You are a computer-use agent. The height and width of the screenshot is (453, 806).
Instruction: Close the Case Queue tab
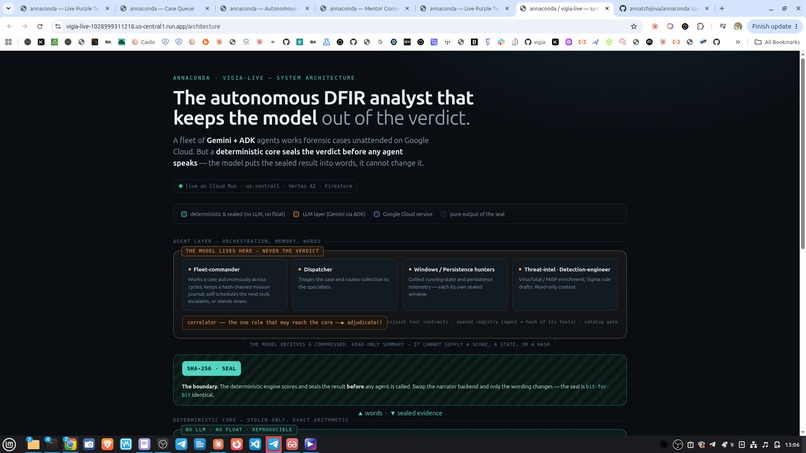(x=207, y=8)
